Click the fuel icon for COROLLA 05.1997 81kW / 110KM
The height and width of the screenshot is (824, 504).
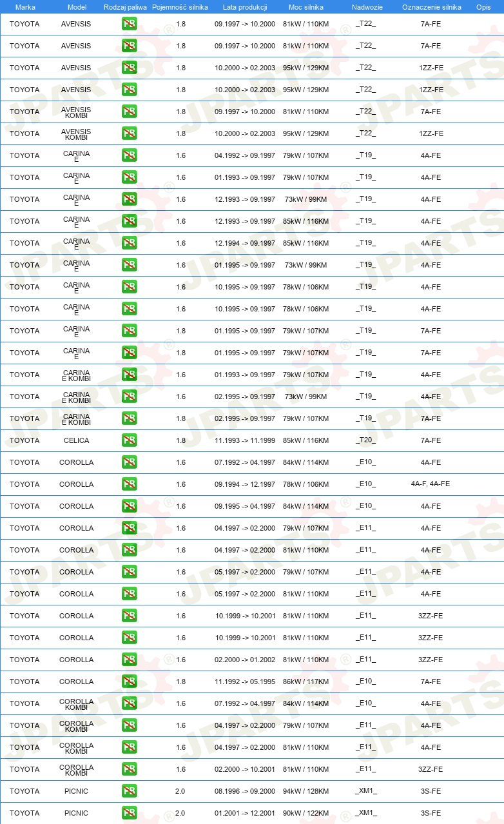(x=129, y=594)
